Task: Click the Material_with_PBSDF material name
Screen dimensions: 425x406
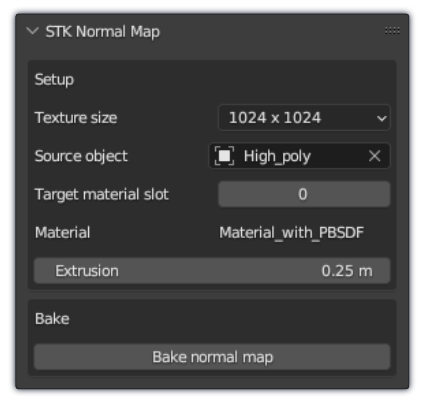Action: pyautogui.click(x=291, y=233)
